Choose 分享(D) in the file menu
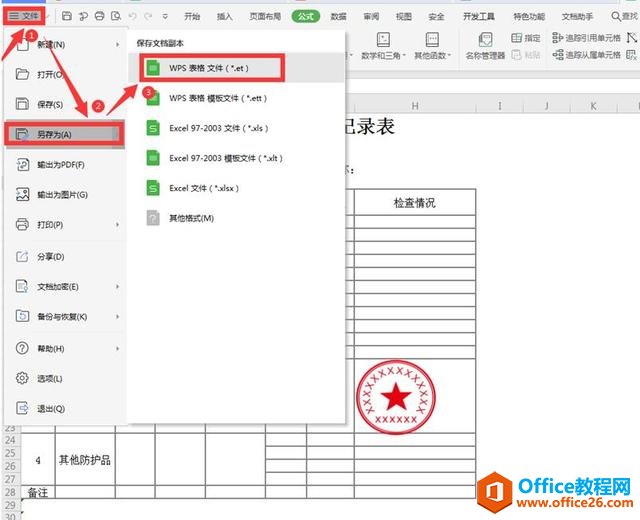Viewport: 640px width, 520px height. pyautogui.click(x=64, y=257)
